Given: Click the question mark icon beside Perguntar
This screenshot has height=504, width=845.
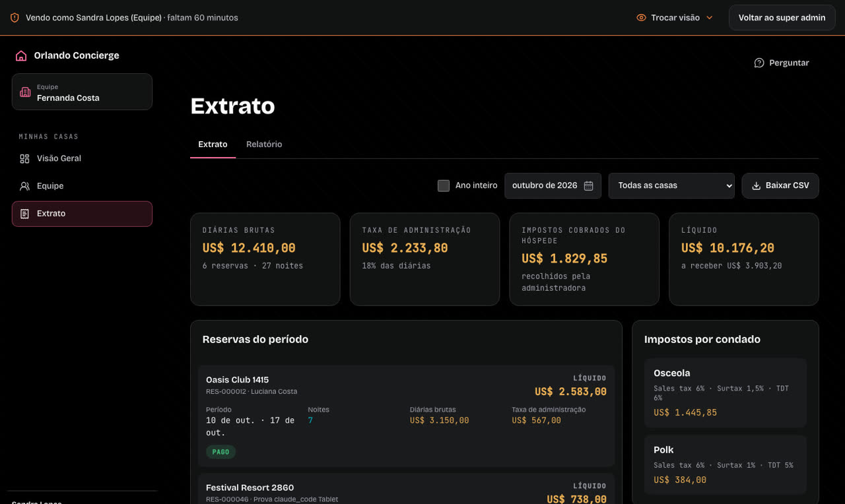Looking at the screenshot, I should (759, 63).
